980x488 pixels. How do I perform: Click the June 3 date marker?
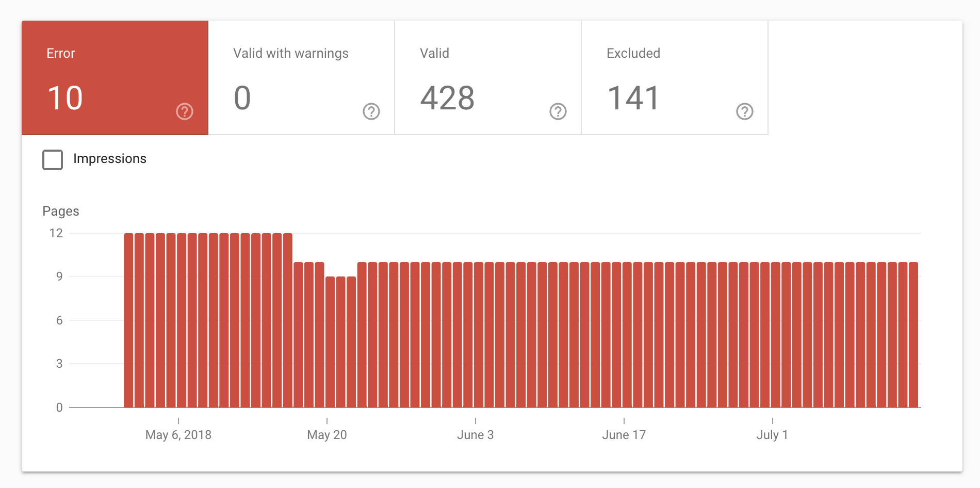click(475, 435)
